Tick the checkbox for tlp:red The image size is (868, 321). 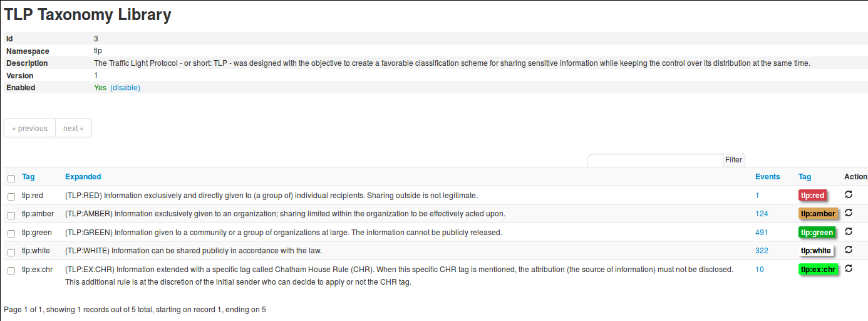point(11,197)
